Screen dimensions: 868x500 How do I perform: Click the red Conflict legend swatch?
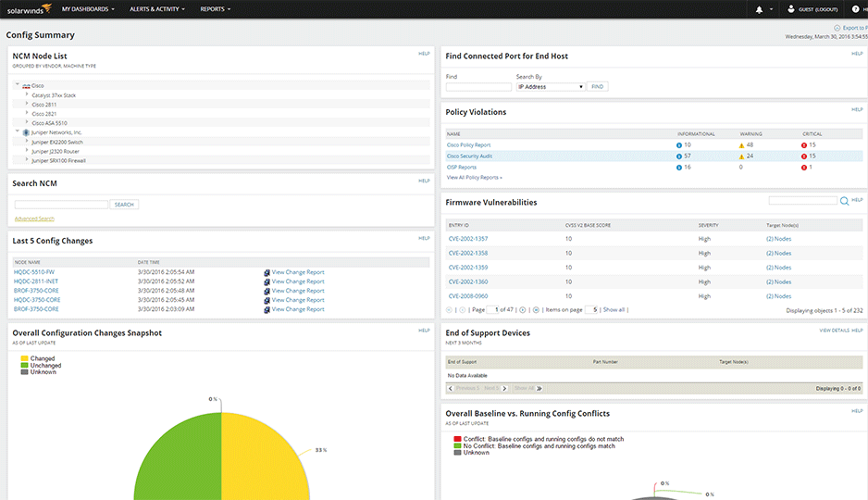[x=457, y=439]
